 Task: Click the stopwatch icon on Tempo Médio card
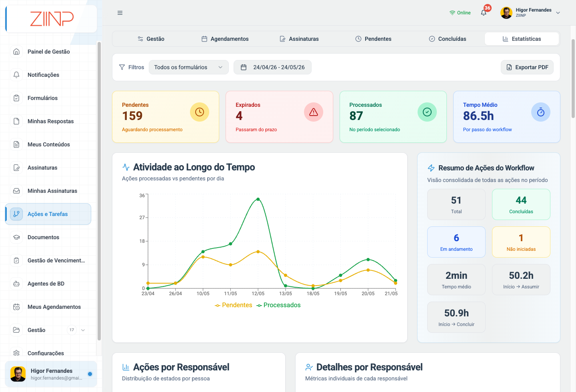pyautogui.click(x=541, y=112)
